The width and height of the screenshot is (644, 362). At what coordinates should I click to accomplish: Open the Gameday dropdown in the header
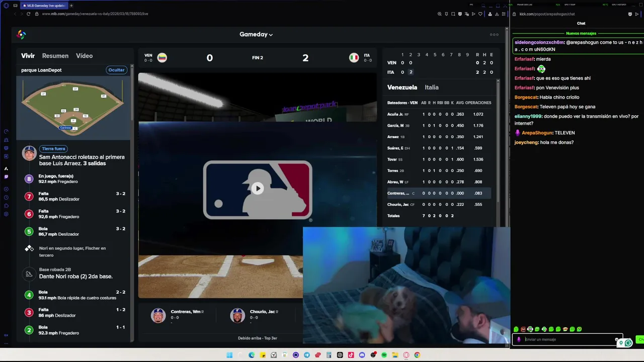pyautogui.click(x=256, y=34)
